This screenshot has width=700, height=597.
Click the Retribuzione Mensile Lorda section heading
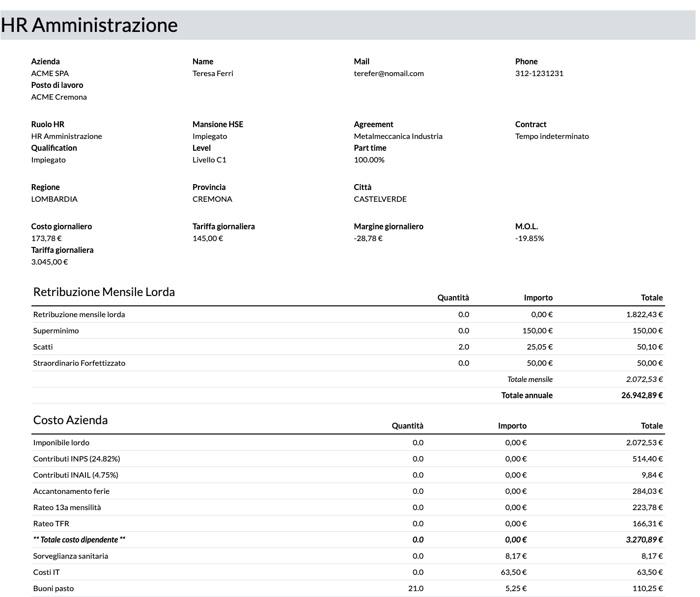pyautogui.click(x=104, y=292)
